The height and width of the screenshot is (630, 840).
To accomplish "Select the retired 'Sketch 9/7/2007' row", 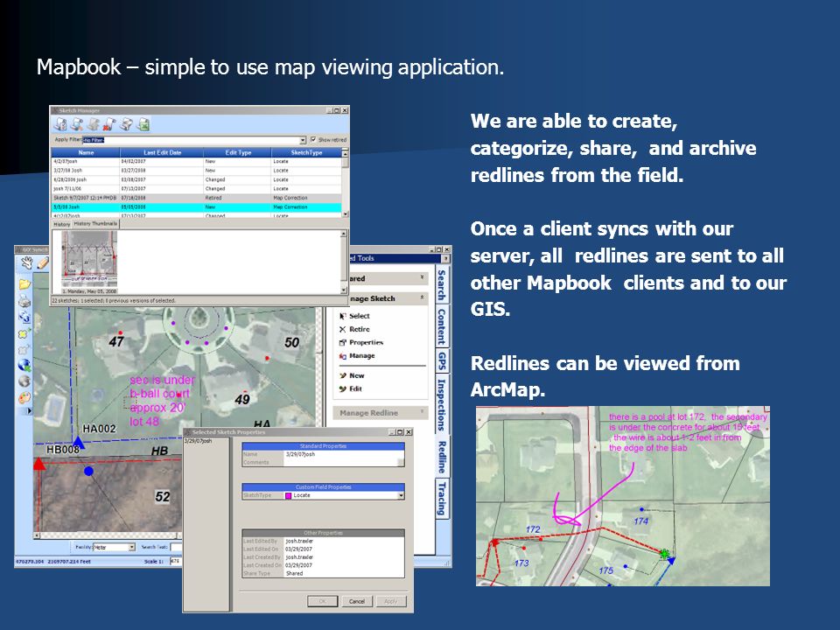I will click(x=196, y=198).
